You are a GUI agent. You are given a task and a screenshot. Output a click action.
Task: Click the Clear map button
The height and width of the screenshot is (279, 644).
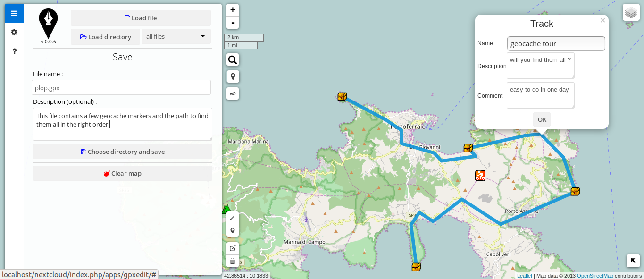(123, 173)
